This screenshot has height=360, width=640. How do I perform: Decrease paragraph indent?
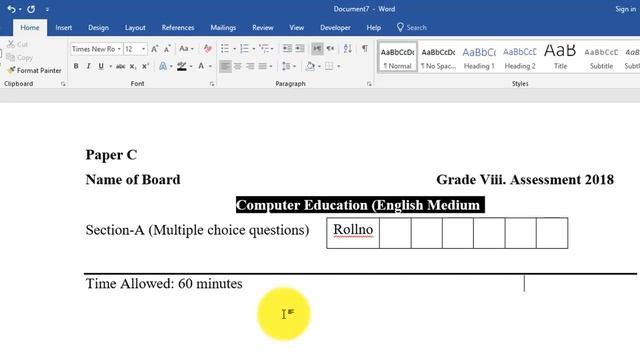287,49
